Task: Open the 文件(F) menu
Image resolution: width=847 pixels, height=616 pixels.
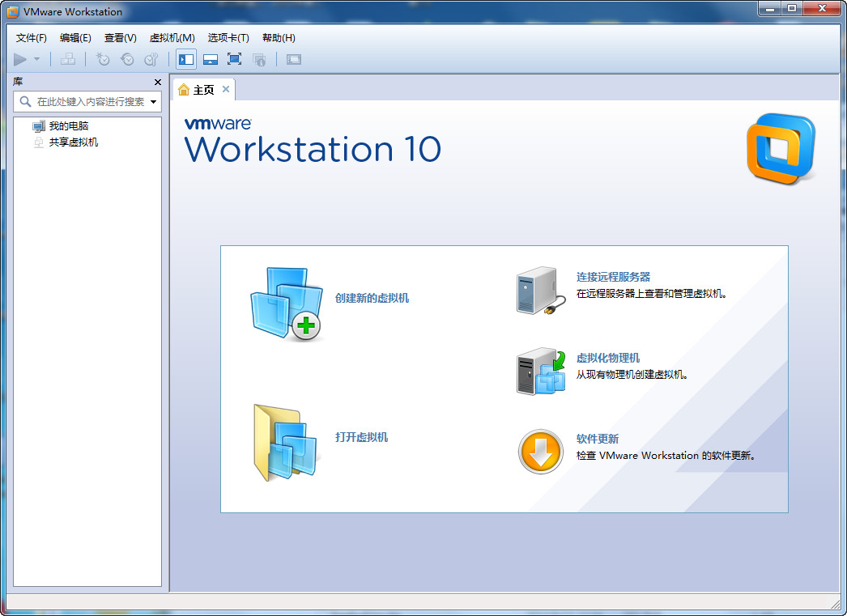Action: click(32, 38)
